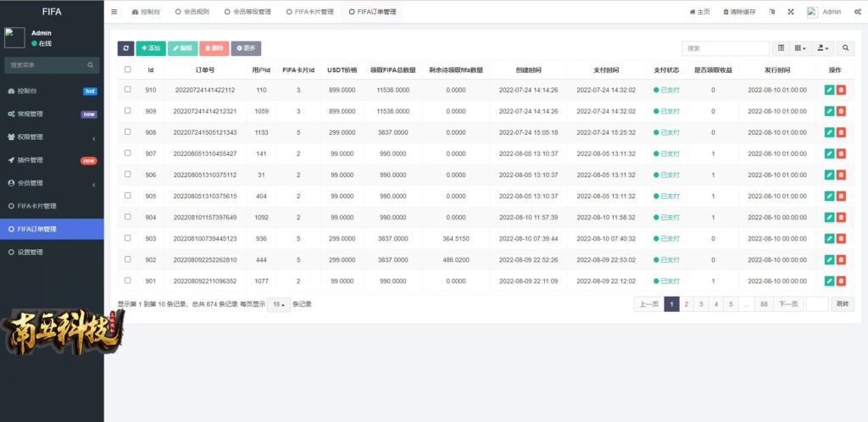Toggle the sidebar hamburger menu icon
This screenshot has height=422, width=868.
pyautogui.click(x=114, y=12)
